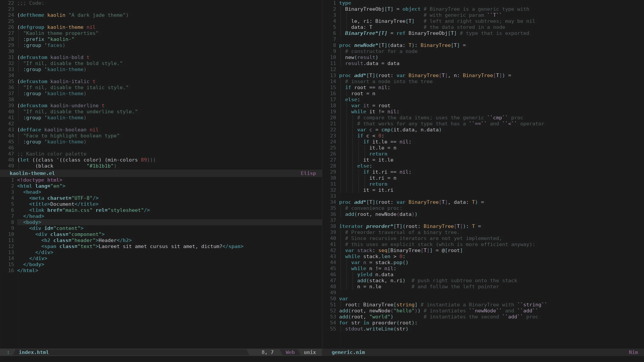Click 'result.data = data' line
Viewport: 644px width, 362px height.
click(x=372, y=63)
